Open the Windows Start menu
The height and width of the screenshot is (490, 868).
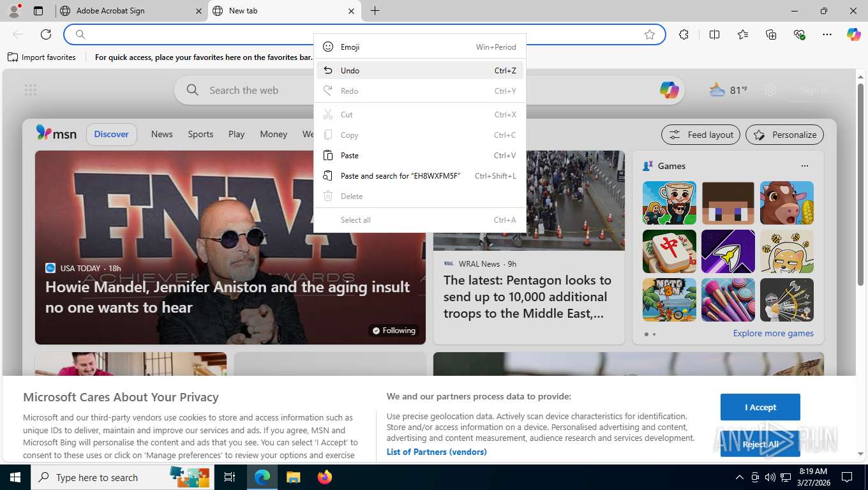[15, 477]
